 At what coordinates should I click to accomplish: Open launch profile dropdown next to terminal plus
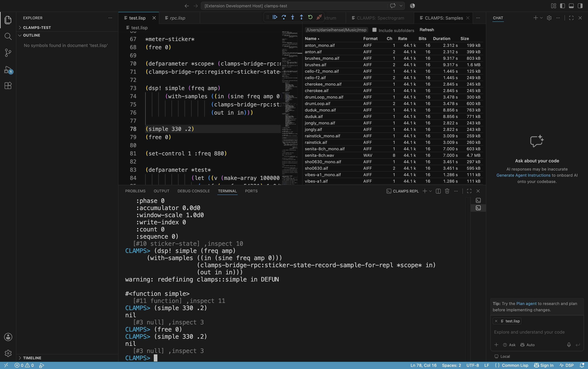(430, 191)
